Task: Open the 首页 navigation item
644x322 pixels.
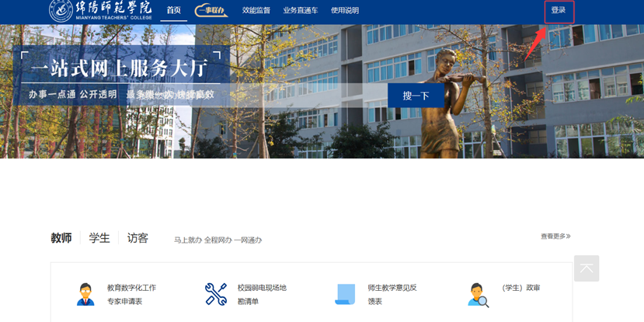Action: coord(173,11)
